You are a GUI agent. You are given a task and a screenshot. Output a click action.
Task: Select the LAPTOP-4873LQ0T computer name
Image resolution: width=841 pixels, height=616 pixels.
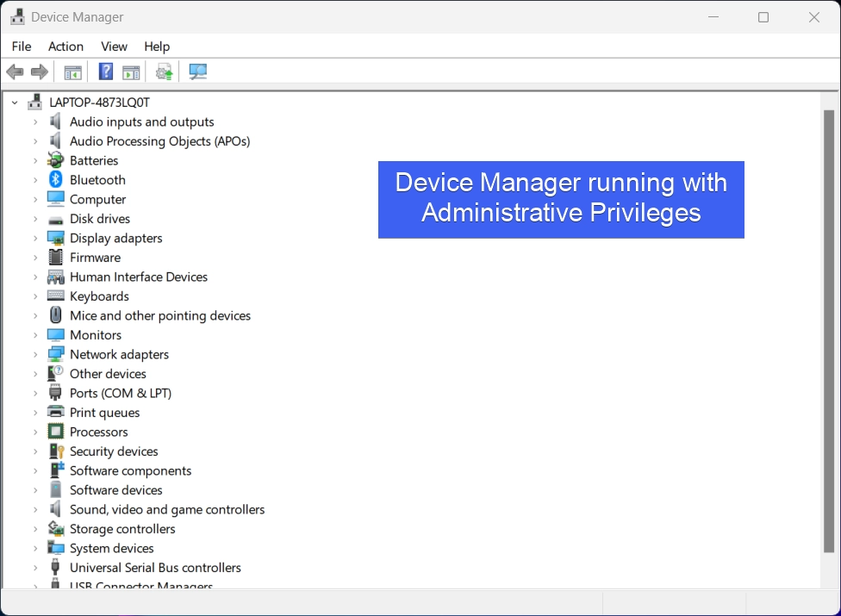[x=99, y=102]
